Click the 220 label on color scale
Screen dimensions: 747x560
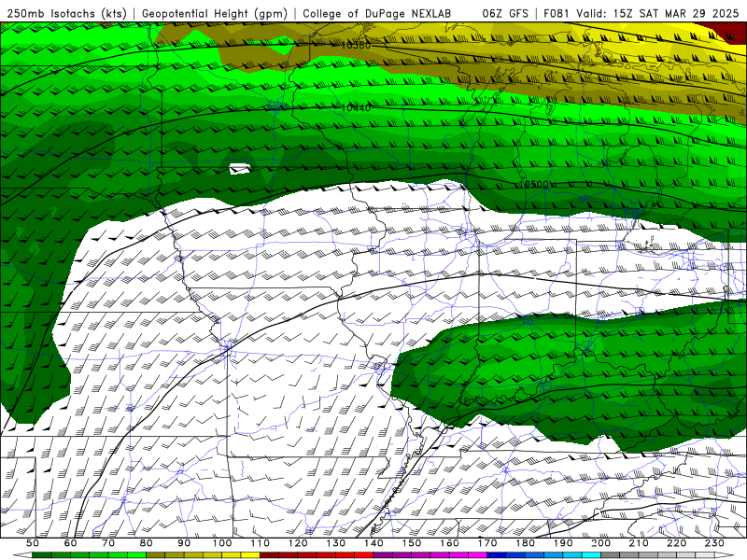[676, 543]
